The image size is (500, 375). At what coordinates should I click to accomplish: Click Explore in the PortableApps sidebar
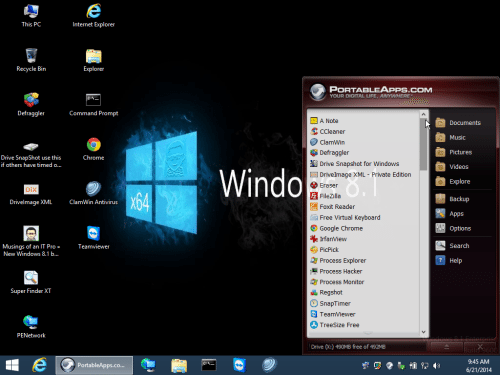[453, 181]
